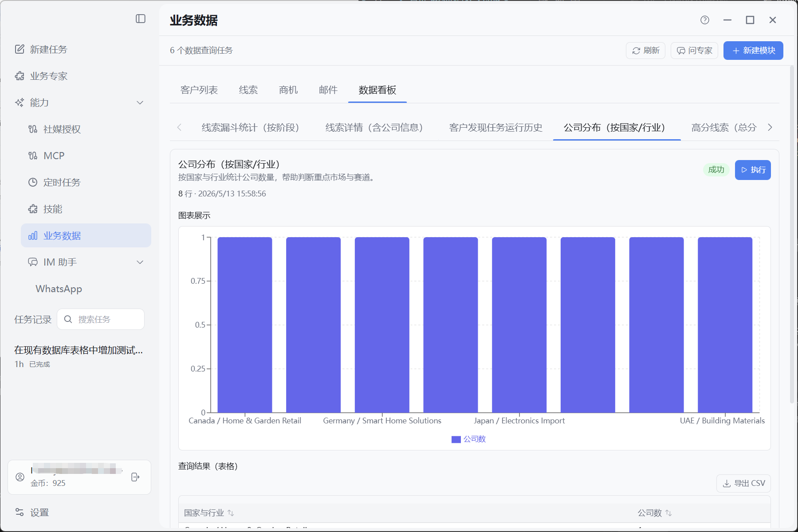
Task: Collapse the 能力 section chevron
Action: [140, 102]
